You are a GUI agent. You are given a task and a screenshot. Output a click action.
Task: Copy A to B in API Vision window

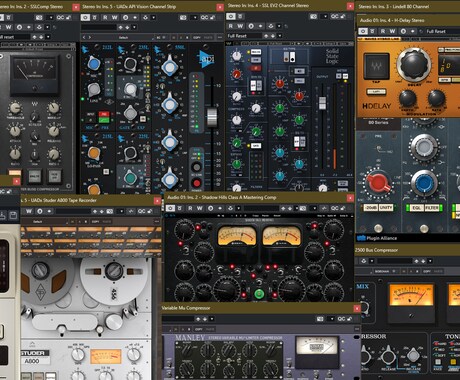pos(135,17)
